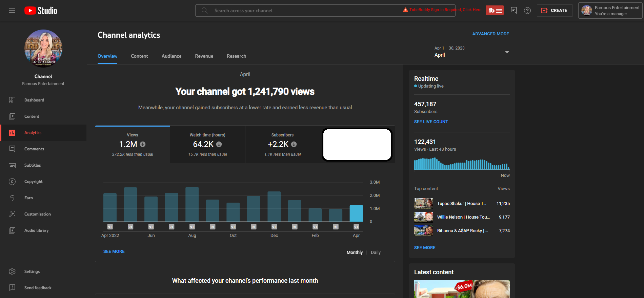Image resolution: width=644 pixels, height=298 pixels.
Task: Click the Content sidebar icon
Action: click(12, 116)
